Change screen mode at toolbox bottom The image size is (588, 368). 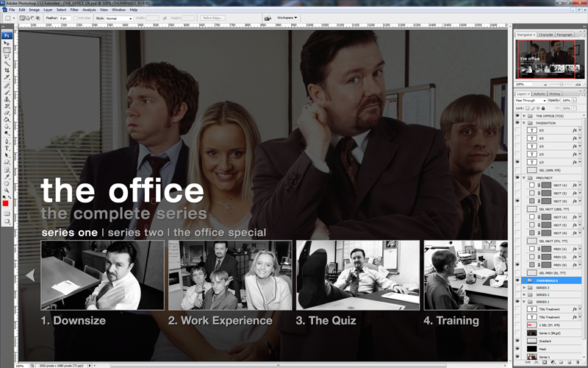pyautogui.click(x=7, y=222)
